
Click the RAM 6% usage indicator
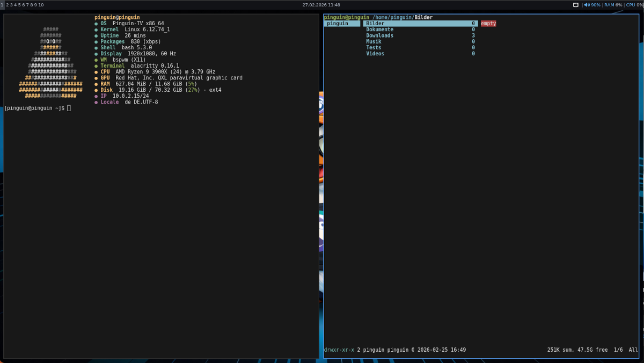coord(613,5)
